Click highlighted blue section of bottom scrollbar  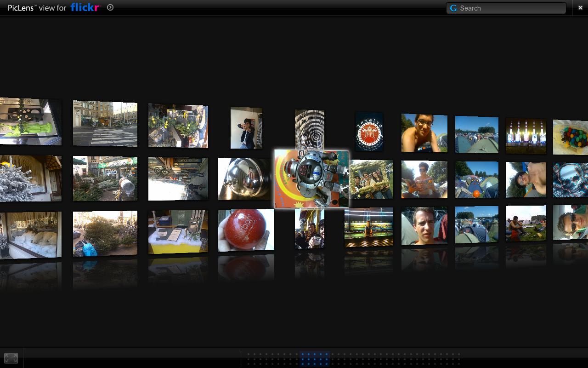click(315, 358)
